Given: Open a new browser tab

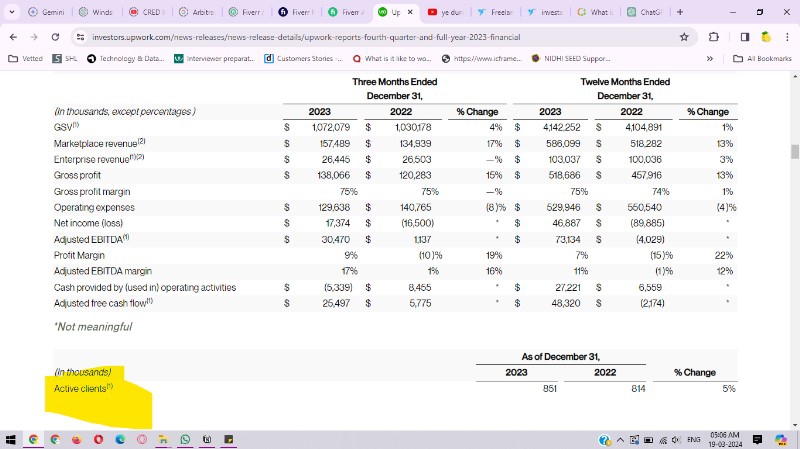Looking at the screenshot, I should tap(680, 12).
